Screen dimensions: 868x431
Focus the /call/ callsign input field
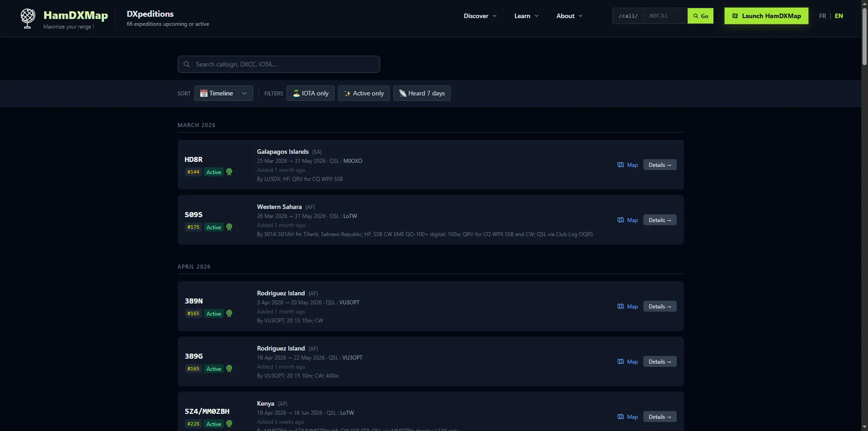point(665,16)
